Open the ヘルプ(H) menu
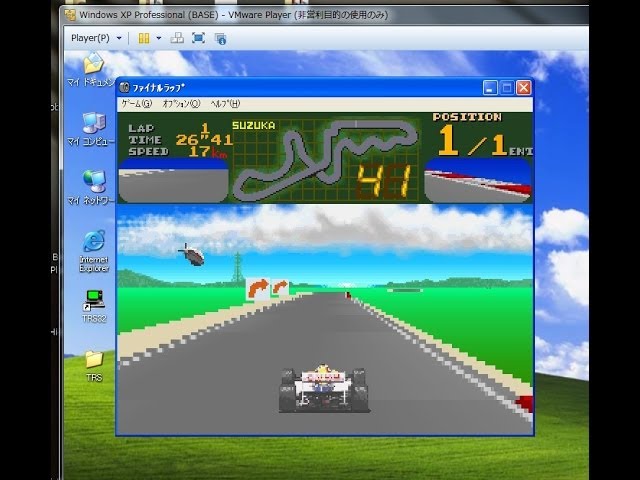 click(225, 104)
